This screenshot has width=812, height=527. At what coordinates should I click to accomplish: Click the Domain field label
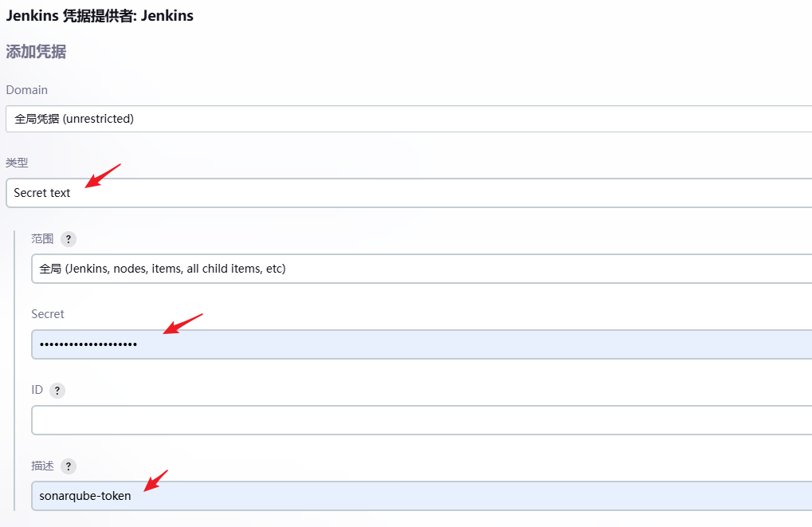pos(26,90)
